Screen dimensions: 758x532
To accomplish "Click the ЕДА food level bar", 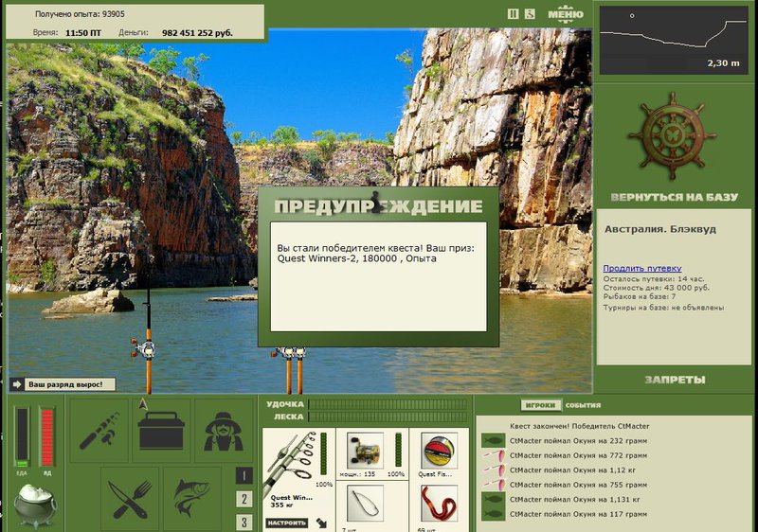I will click(22, 437).
